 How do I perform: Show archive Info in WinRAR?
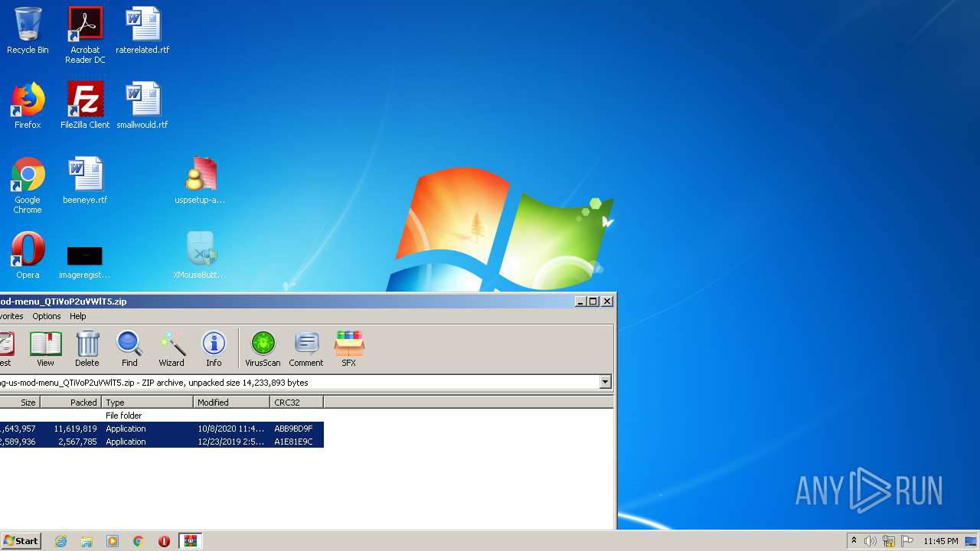pos(214,349)
